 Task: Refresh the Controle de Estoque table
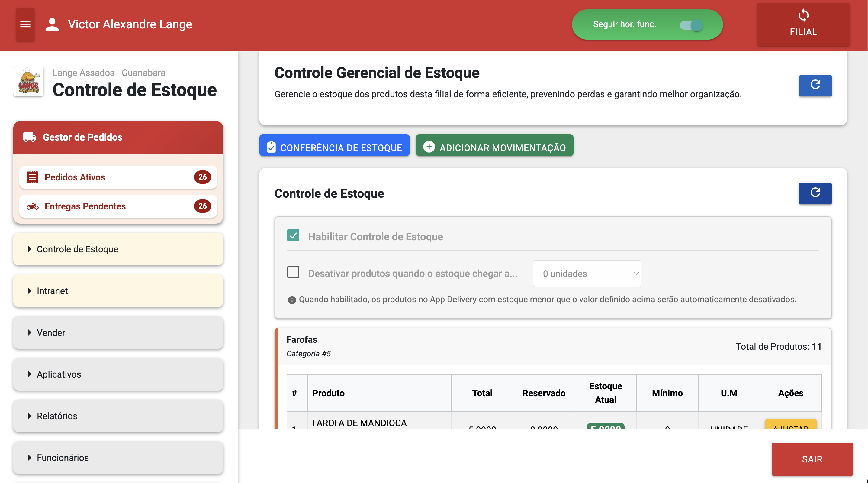tap(815, 193)
